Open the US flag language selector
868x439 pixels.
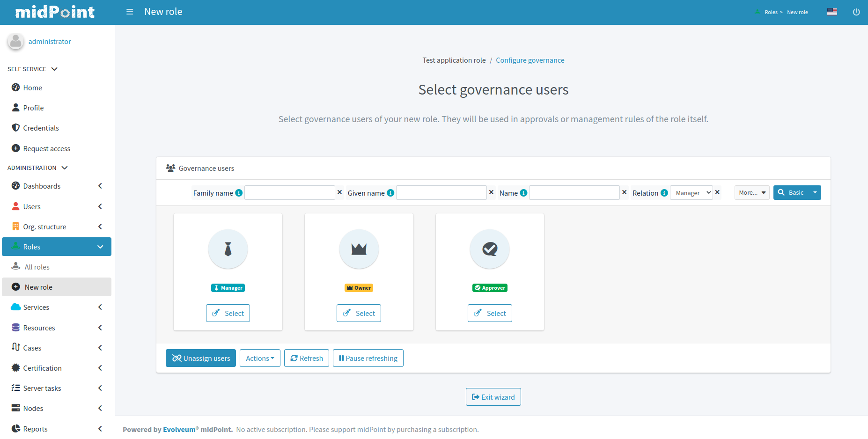[x=832, y=12]
